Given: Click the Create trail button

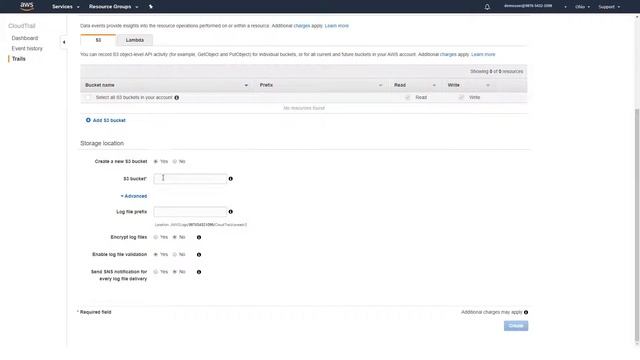Looking at the screenshot, I should (x=516, y=326).
